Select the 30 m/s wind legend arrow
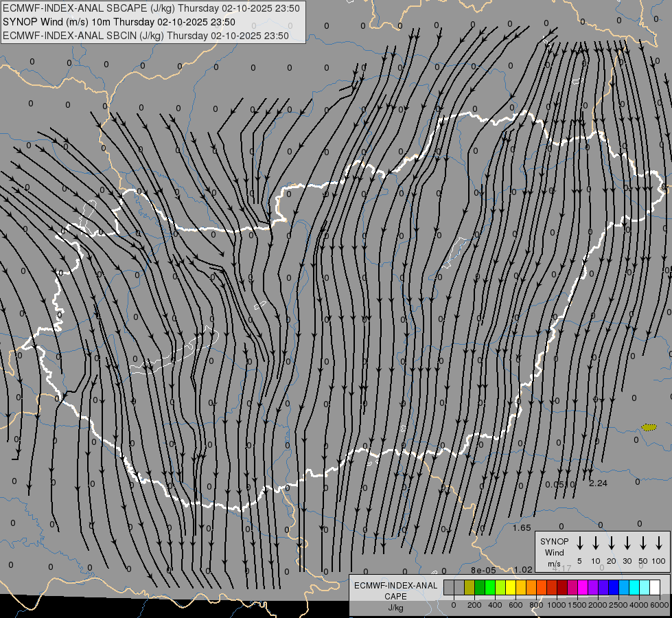 (627, 543)
